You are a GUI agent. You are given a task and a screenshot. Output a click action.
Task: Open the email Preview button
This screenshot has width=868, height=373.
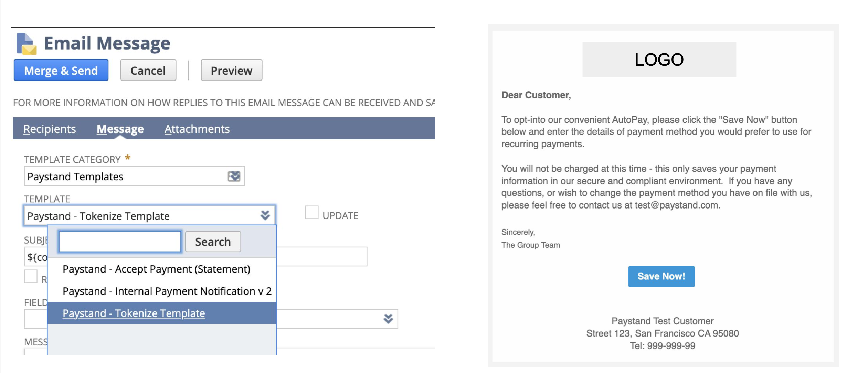[x=231, y=70]
